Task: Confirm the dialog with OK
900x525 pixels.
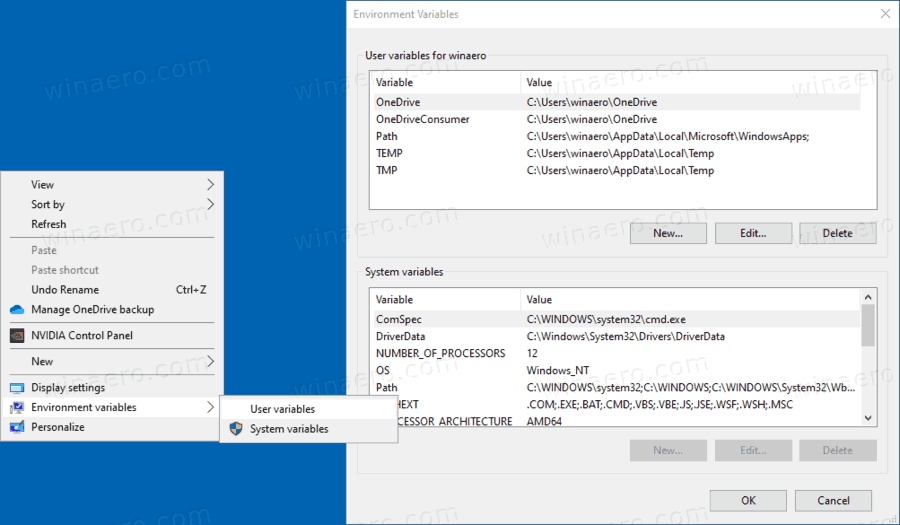Action: (748, 500)
